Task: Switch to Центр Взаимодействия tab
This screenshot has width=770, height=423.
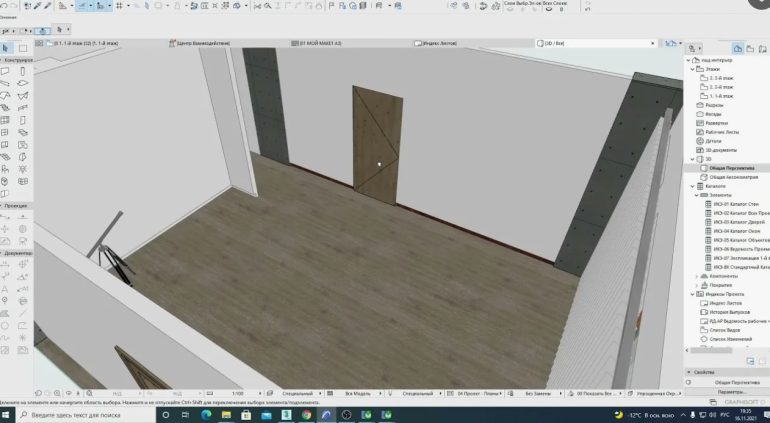Action: pyautogui.click(x=200, y=43)
